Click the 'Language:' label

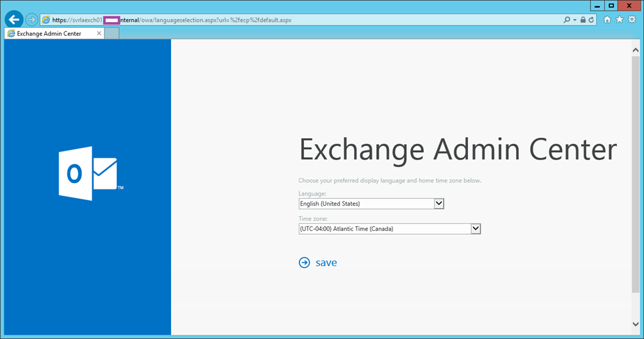(x=312, y=194)
